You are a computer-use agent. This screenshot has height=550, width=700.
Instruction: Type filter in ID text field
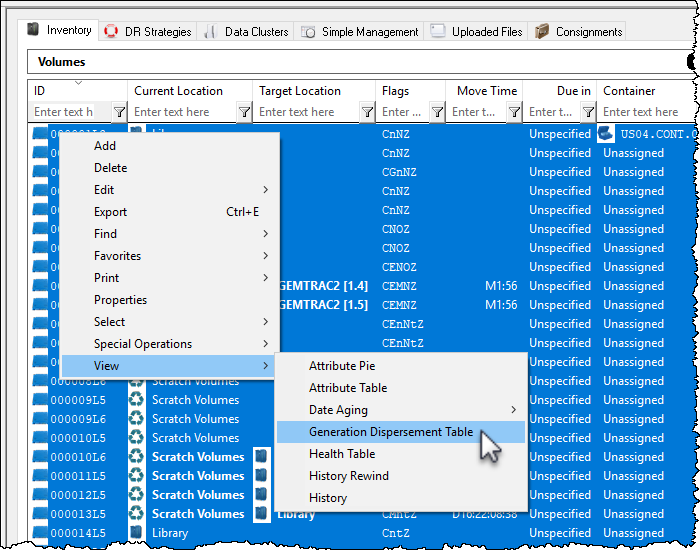point(71,112)
